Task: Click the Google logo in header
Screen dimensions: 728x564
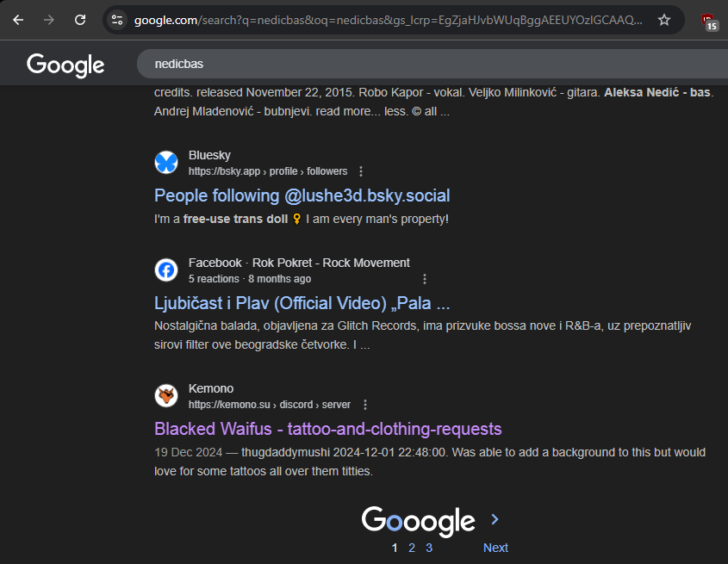Action: 65,65
